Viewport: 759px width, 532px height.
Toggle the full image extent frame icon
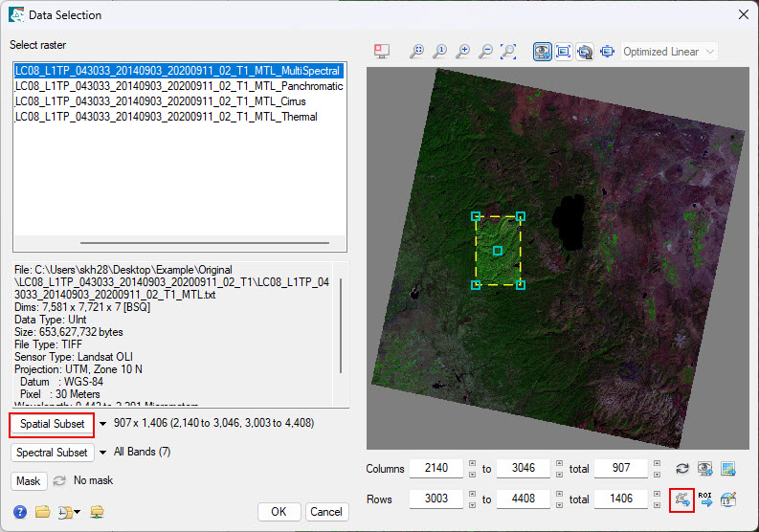point(563,52)
